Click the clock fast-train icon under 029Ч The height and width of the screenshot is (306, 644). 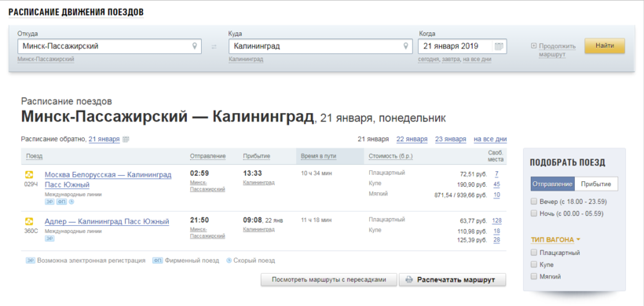click(71, 202)
